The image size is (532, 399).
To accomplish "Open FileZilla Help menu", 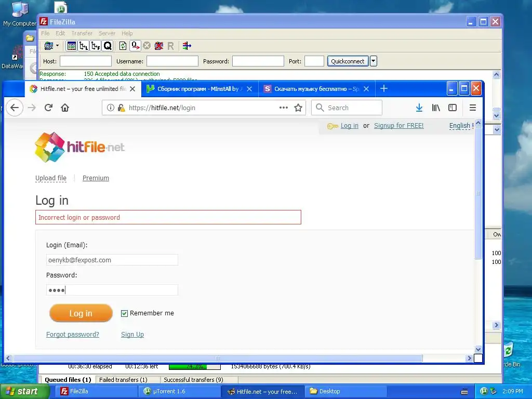I will pos(127,33).
